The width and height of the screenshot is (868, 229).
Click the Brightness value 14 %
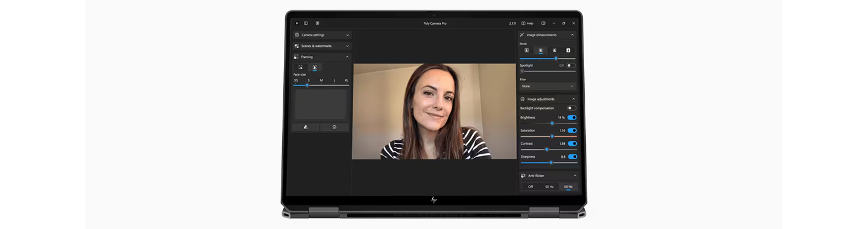561,118
